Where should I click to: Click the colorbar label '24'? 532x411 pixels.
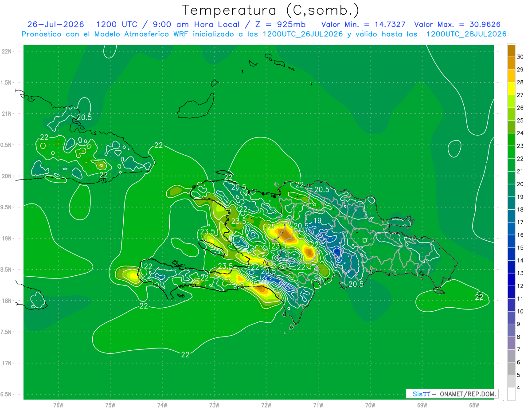pos(520,133)
